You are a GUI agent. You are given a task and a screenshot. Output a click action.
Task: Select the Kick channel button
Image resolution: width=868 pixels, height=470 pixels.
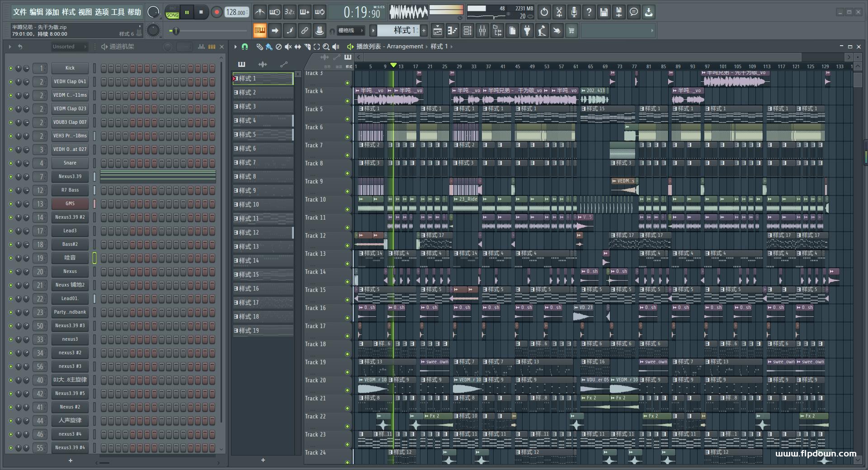pyautogui.click(x=70, y=68)
